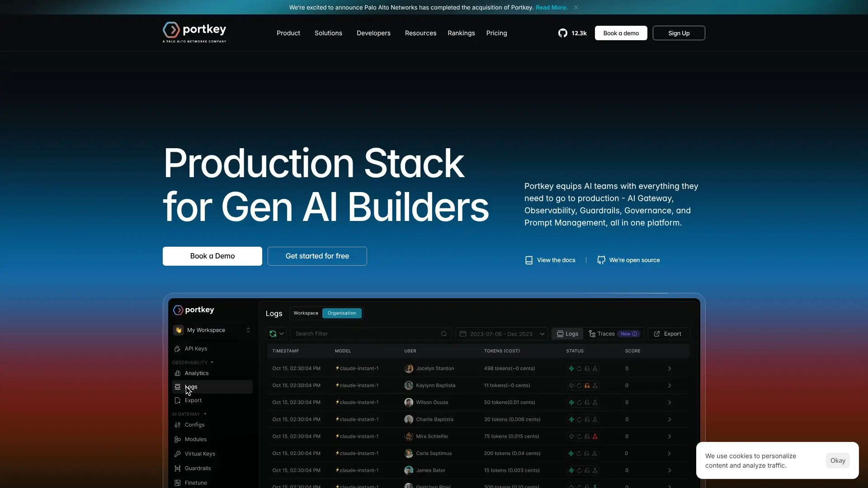Expand the My Workspace selector
This screenshot has width=868, height=488.
212,330
